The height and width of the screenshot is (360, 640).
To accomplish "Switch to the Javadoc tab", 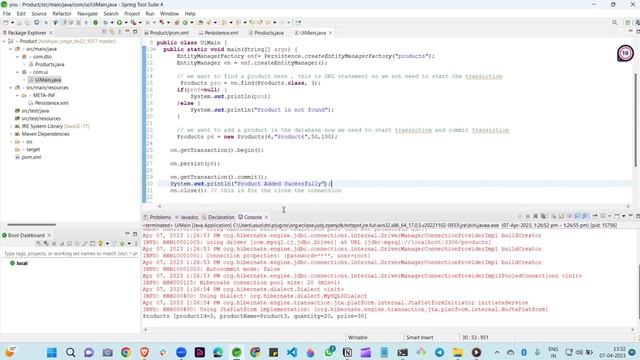I will click(187, 217).
